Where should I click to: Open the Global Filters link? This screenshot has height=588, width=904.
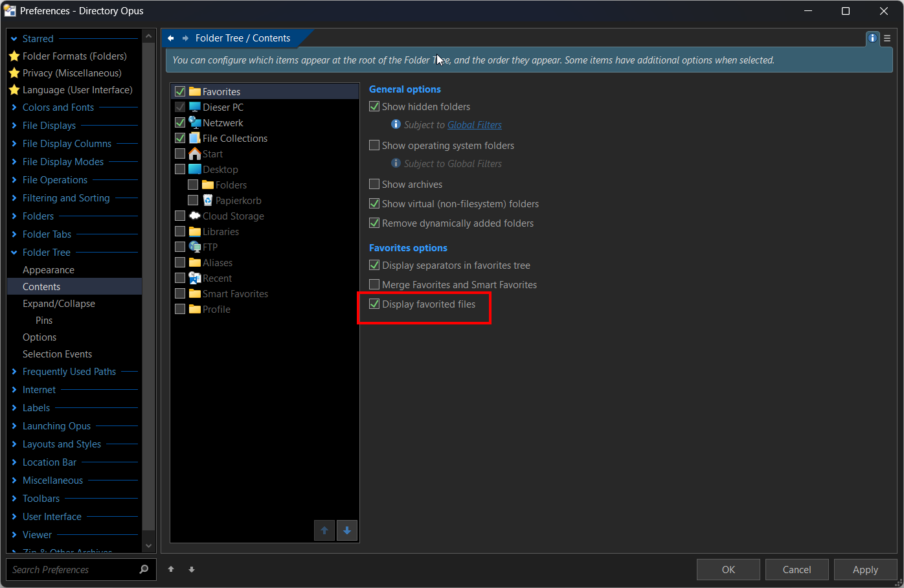coord(475,125)
